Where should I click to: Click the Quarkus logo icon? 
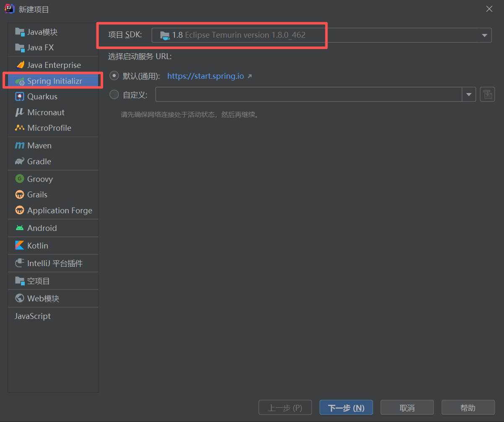(20, 96)
